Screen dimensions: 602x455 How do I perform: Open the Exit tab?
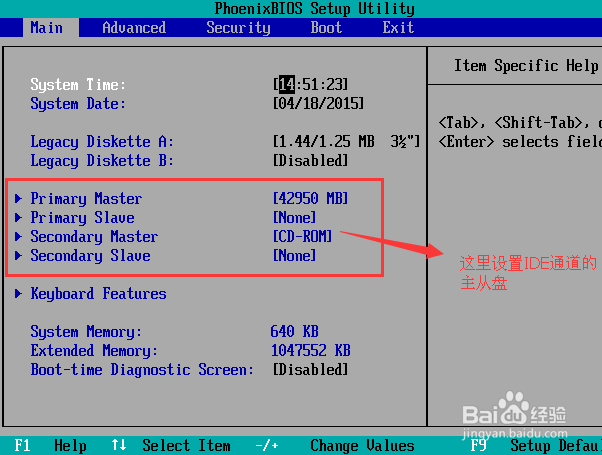coord(398,28)
